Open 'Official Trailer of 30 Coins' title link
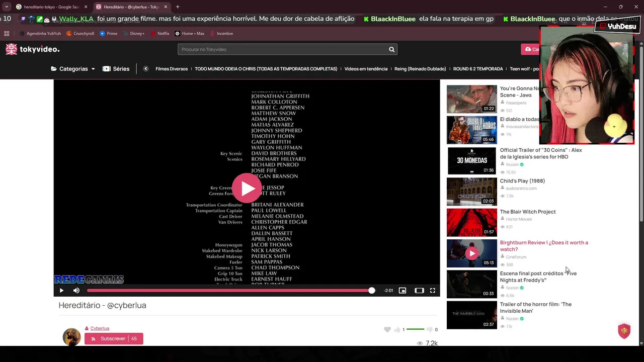The width and height of the screenshot is (644, 362). 541,153
